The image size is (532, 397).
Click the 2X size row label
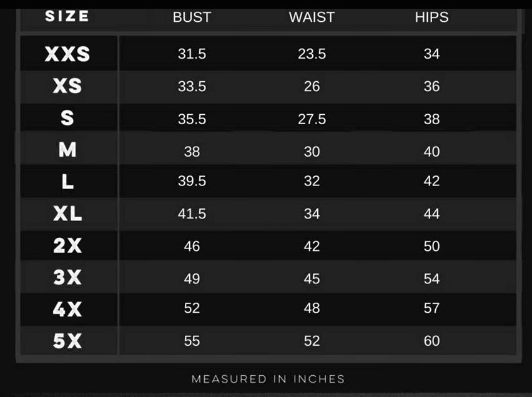pos(67,245)
